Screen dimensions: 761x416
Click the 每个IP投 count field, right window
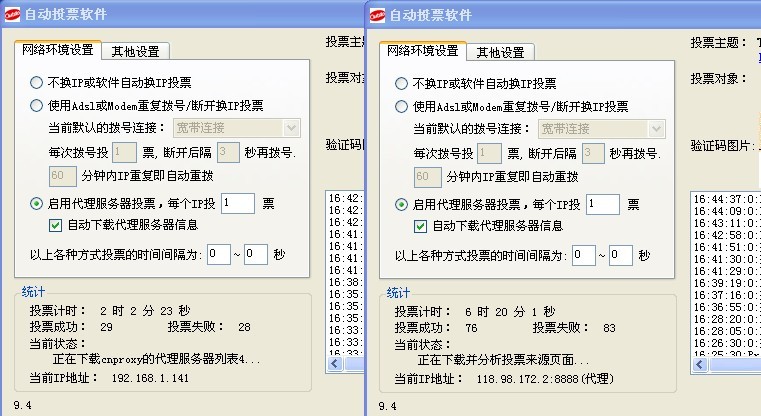[x=603, y=204]
